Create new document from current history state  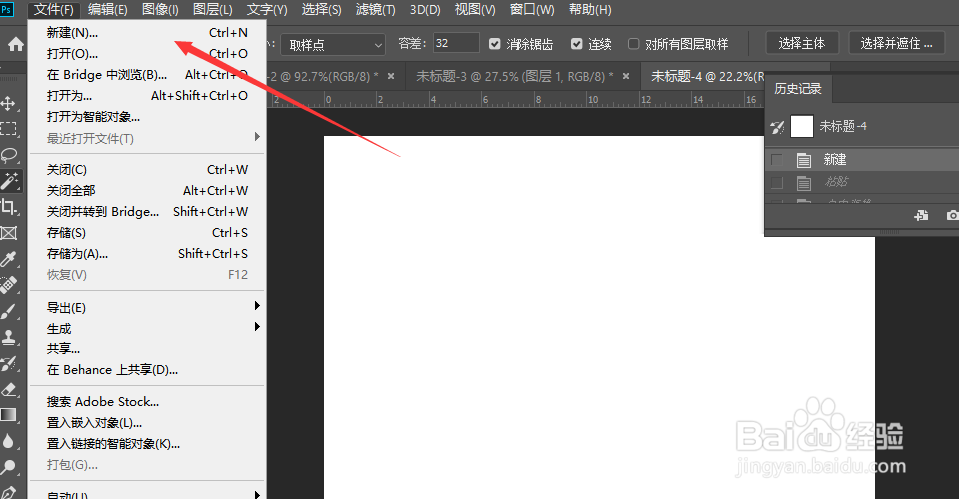(921, 215)
